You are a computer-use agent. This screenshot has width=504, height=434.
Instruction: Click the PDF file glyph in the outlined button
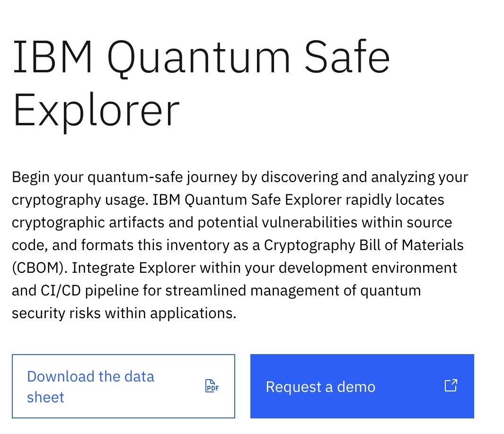(212, 386)
